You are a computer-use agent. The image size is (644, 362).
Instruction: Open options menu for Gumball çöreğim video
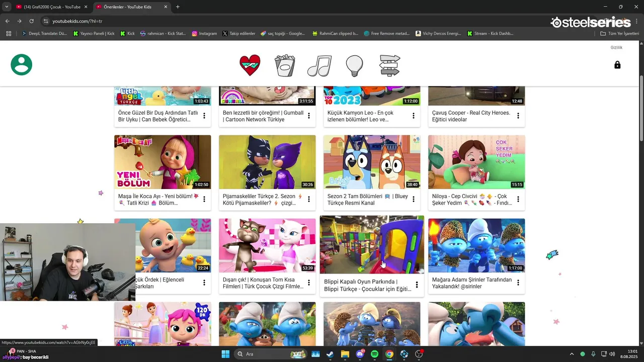(x=309, y=116)
